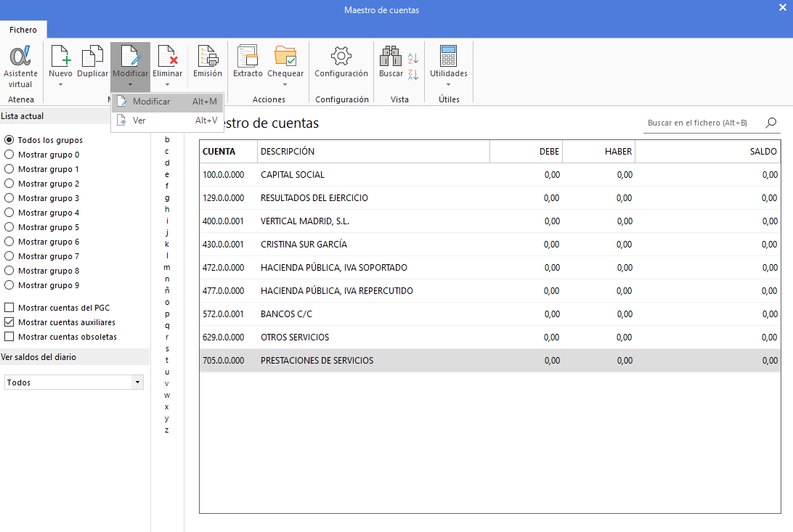Select the Mostrar grupo 4 radio button
The image size is (793, 532).
coord(9,213)
